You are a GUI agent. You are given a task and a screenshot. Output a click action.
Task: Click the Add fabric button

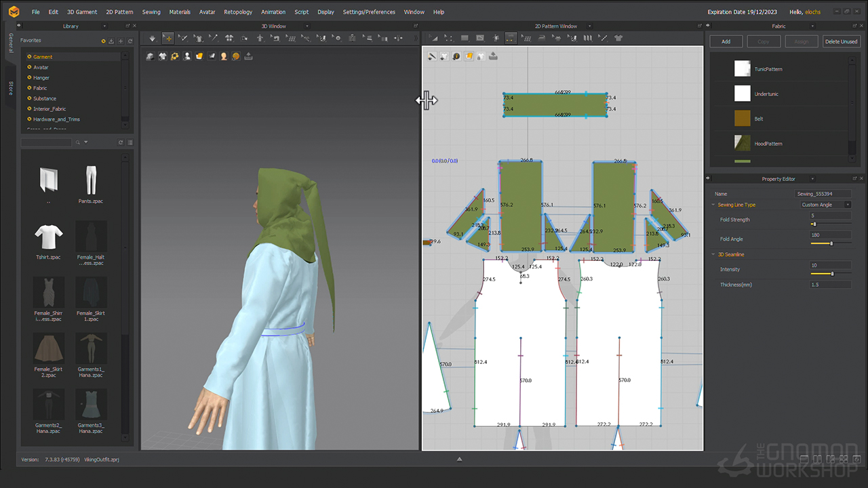(726, 41)
